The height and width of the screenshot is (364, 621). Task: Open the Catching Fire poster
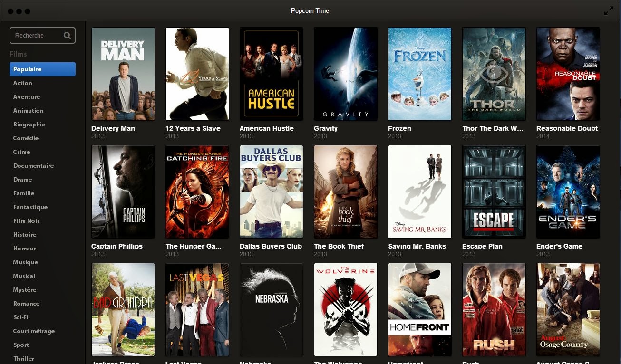point(197,192)
